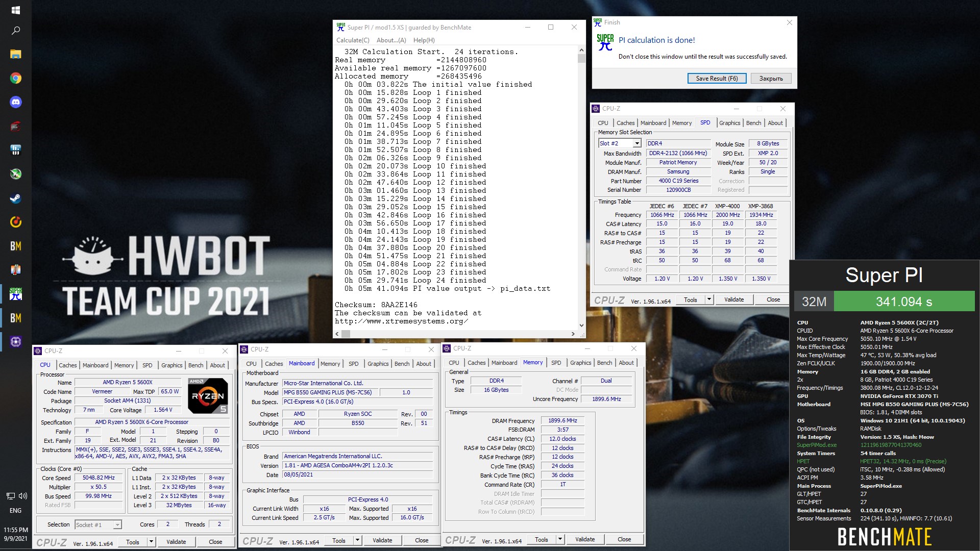Open About tab in Memory window

[626, 363]
